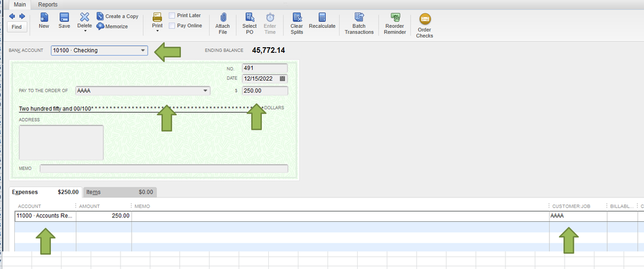Select expense amount cell 250.00
The width and height of the screenshot is (644, 269).
tap(104, 216)
